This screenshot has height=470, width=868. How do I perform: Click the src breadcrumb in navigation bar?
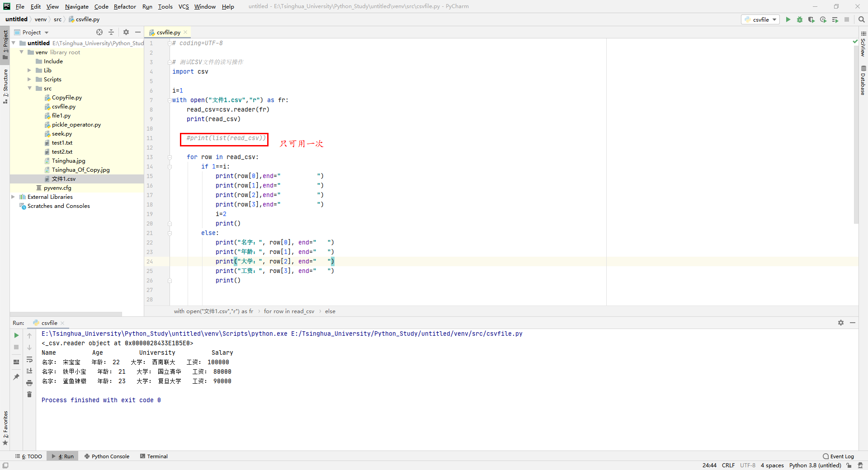point(57,19)
